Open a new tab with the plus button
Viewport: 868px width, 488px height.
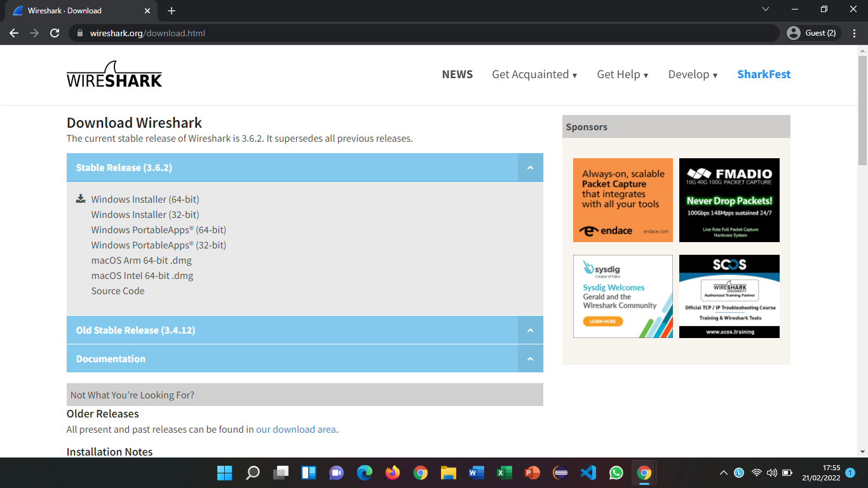click(172, 11)
